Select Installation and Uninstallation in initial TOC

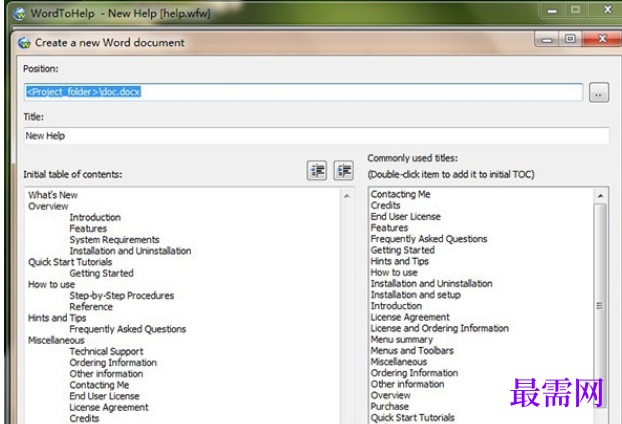130,251
